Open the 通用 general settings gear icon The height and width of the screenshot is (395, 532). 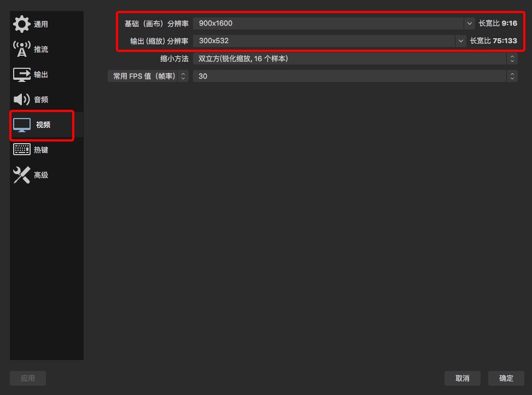(22, 24)
